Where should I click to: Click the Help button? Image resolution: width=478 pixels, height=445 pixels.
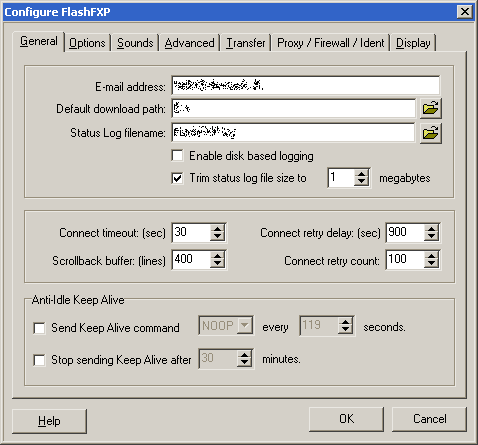pos(49,421)
